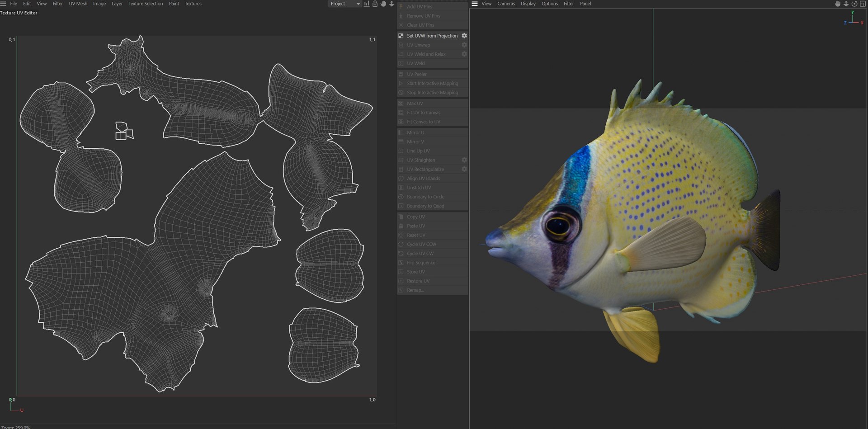
Task: Toggle the lock icon in UV editor header
Action: click(375, 4)
